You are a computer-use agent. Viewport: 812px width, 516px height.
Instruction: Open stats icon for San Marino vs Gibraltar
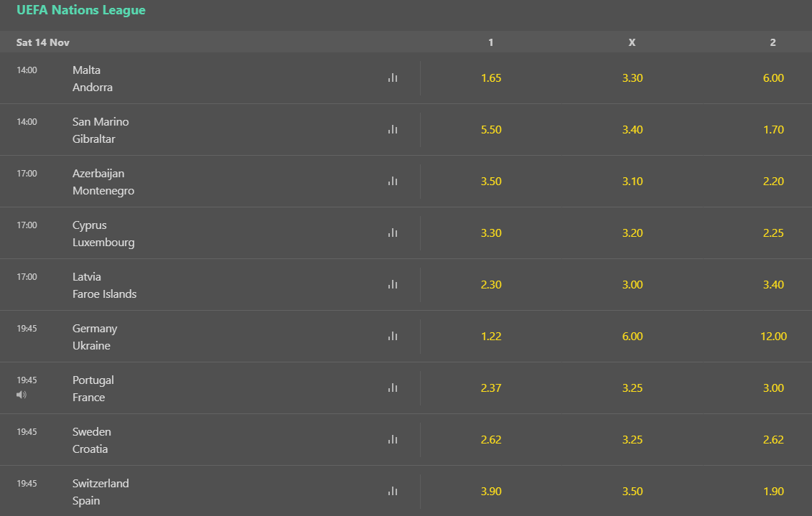click(393, 129)
